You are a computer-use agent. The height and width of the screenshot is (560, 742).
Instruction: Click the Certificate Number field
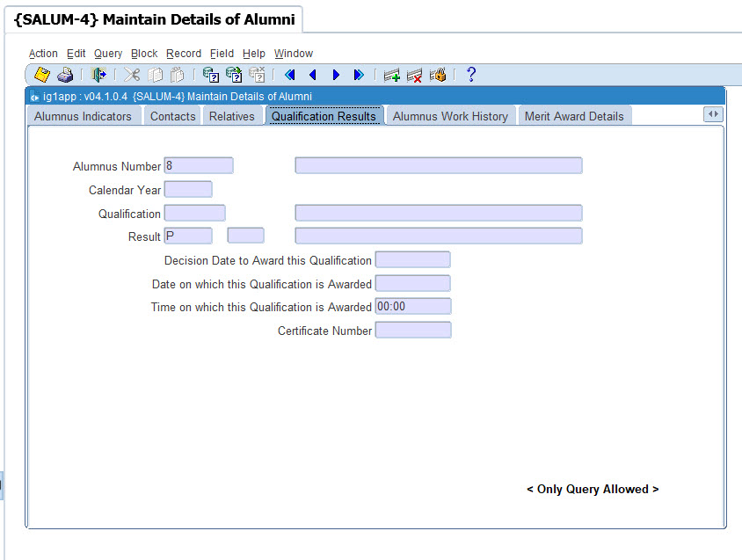coord(413,331)
